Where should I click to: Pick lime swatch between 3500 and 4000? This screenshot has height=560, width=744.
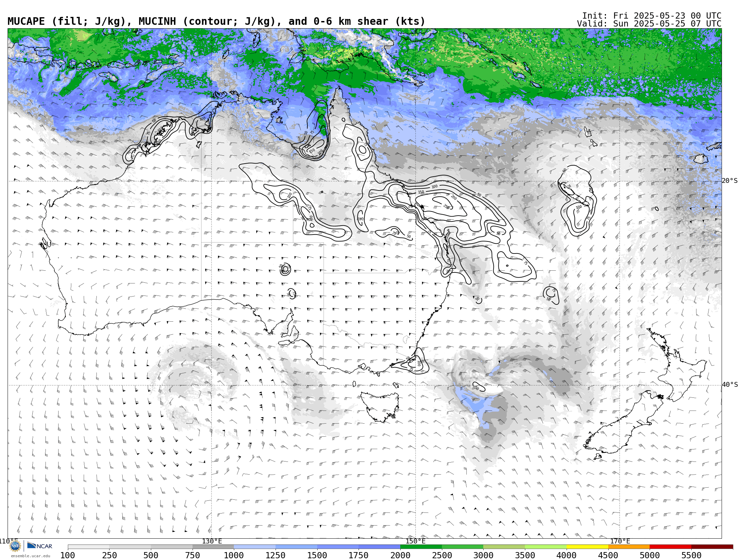click(x=546, y=547)
